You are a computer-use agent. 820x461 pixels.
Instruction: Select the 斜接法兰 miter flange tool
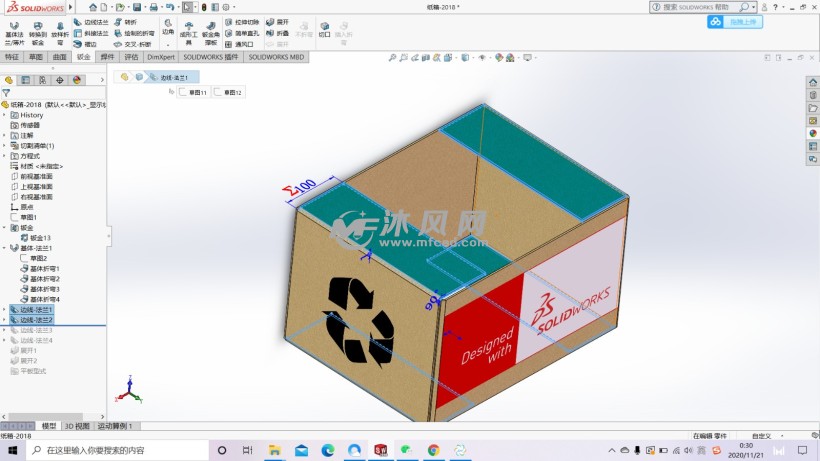pos(91,33)
